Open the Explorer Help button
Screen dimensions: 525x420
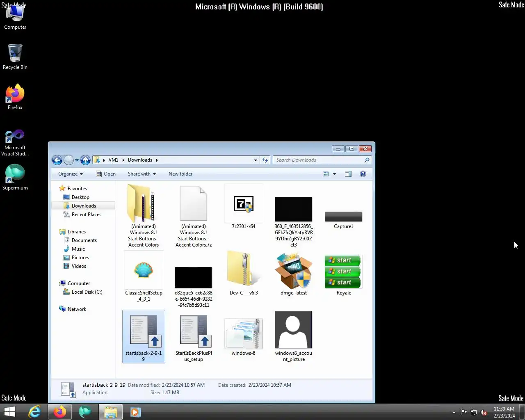363,174
